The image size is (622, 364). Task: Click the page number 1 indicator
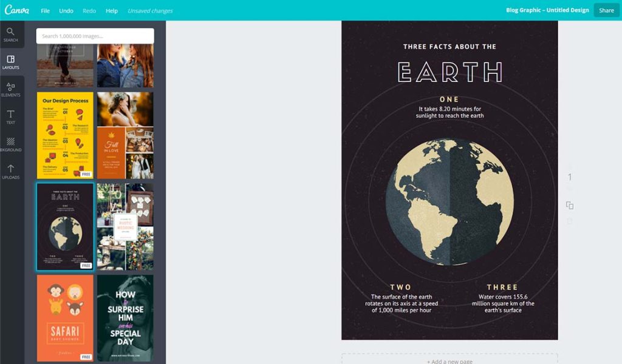point(570,177)
